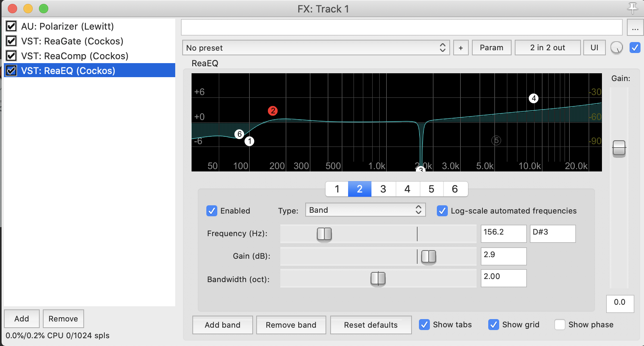This screenshot has width=644, height=346.
Task: Add a new preset with plus button
Action: coord(461,48)
